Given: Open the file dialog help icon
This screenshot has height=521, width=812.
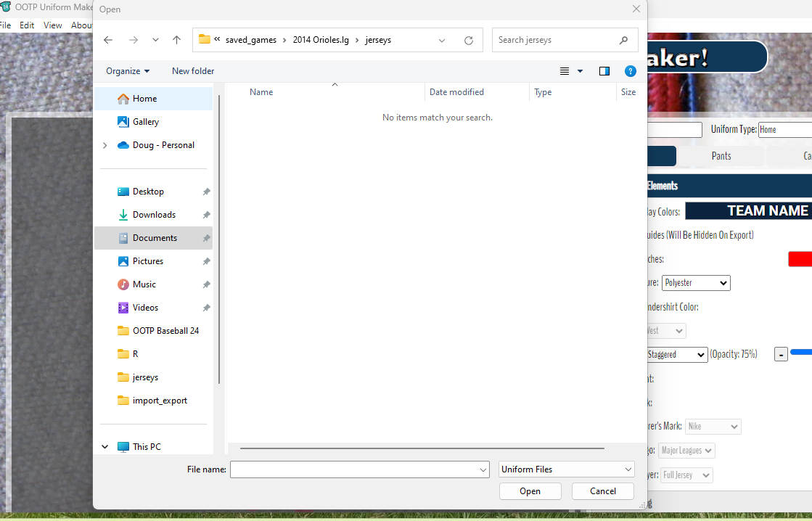Looking at the screenshot, I should point(631,71).
